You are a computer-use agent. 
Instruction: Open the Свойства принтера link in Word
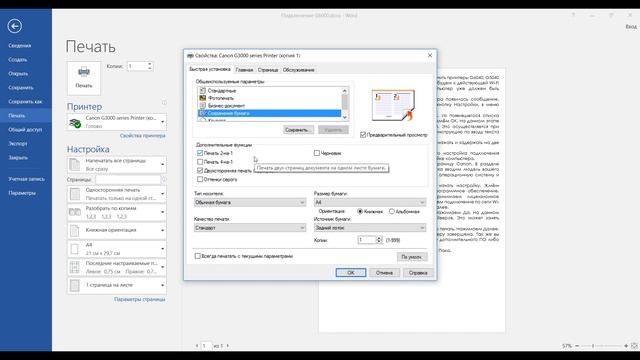pos(142,136)
